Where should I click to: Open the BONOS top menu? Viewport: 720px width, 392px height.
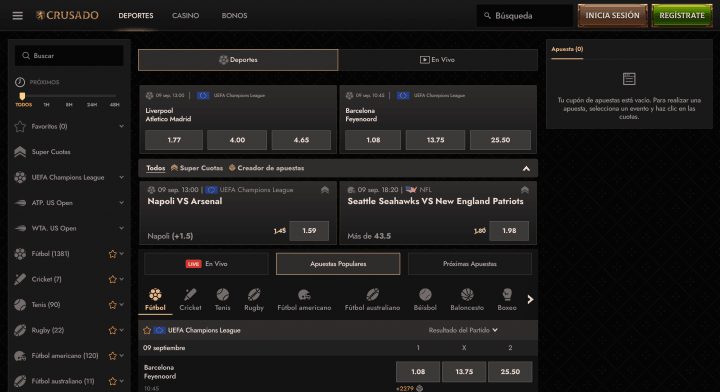(x=234, y=16)
